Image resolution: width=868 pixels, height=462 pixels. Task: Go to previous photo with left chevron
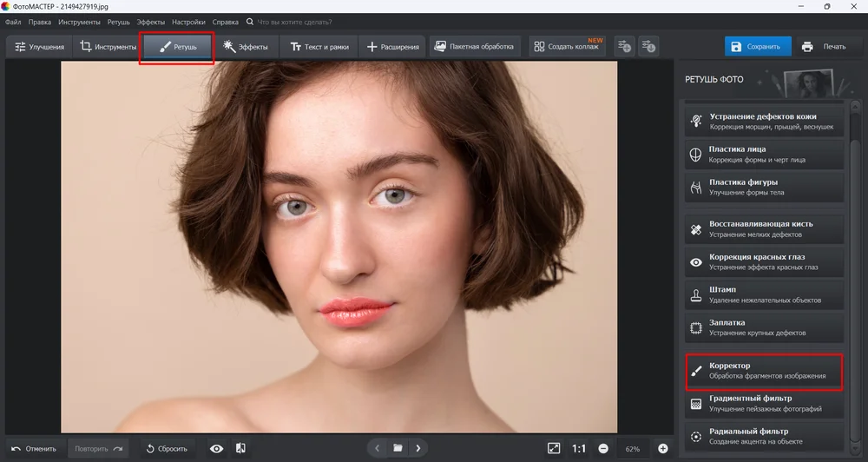[x=377, y=448]
